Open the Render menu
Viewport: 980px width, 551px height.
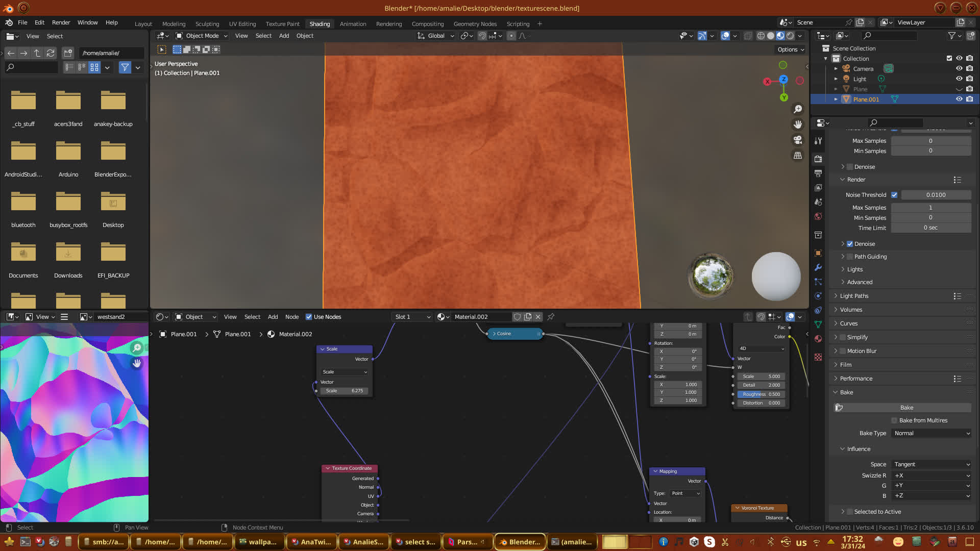coord(61,22)
